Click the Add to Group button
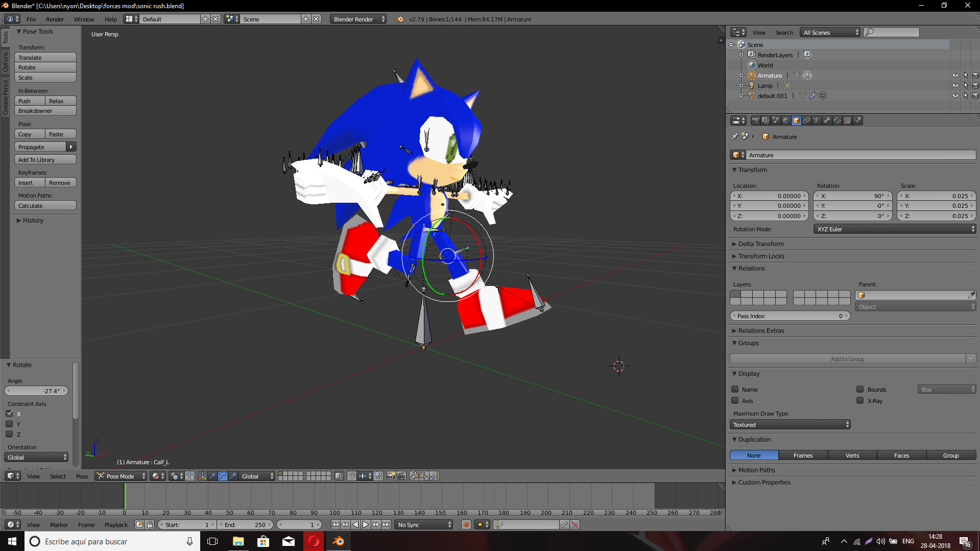Screen dimensions: 980x551 click(848, 359)
